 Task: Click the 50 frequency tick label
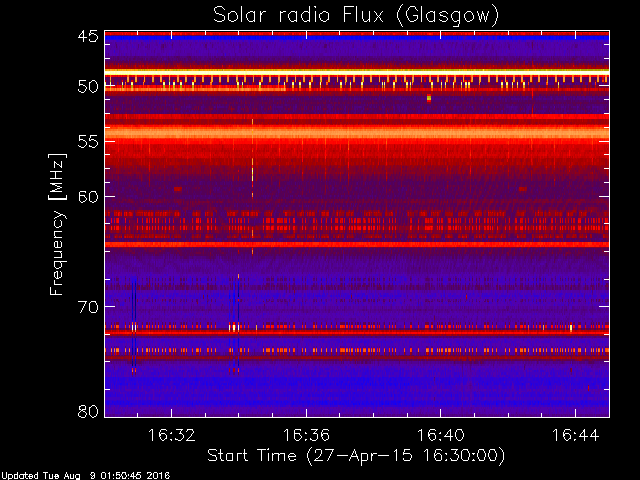click(88, 87)
